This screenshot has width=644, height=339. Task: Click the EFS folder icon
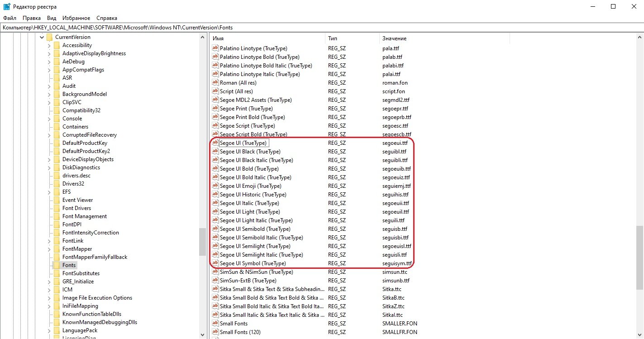(x=57, y=192)
